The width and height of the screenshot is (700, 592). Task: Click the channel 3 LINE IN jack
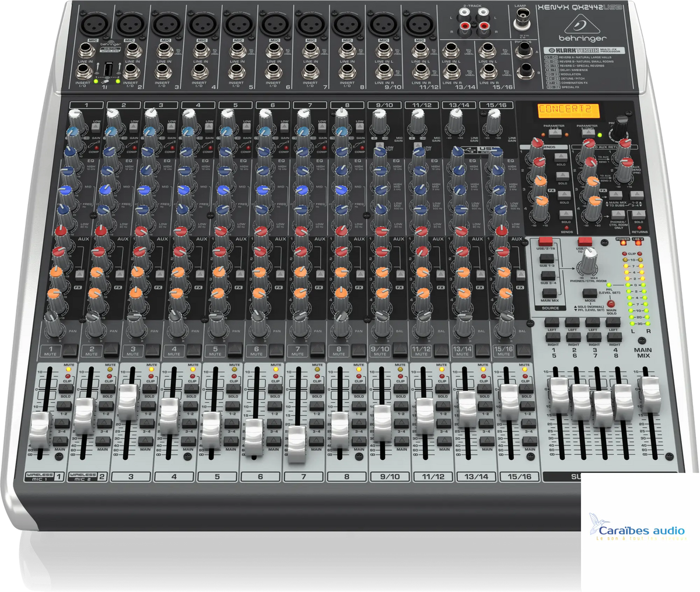[164, 50]
